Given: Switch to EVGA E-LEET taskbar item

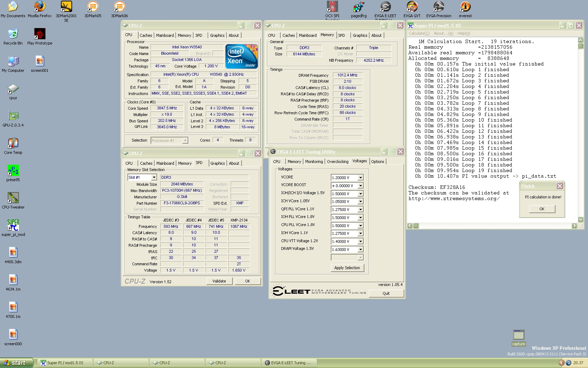Looking at the screenshot, I should click(289, 363).
